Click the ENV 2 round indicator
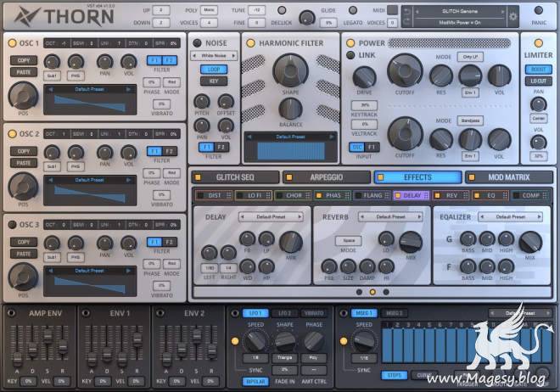The image size is (560, 392). pyautogui.click(x=160, y=313)
